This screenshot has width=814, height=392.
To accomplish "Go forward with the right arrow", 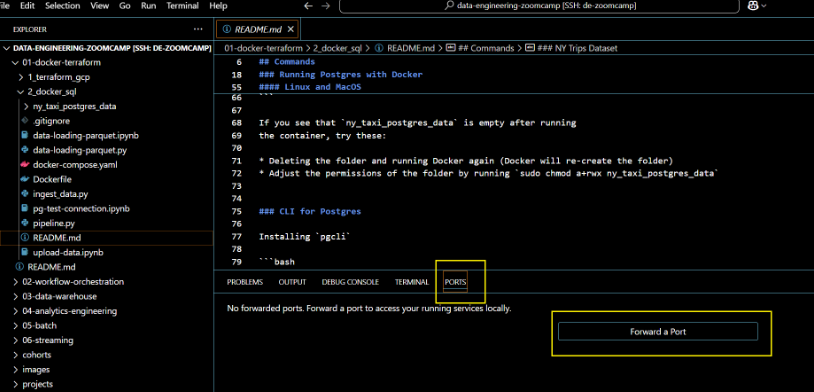I will click(325, 6).
